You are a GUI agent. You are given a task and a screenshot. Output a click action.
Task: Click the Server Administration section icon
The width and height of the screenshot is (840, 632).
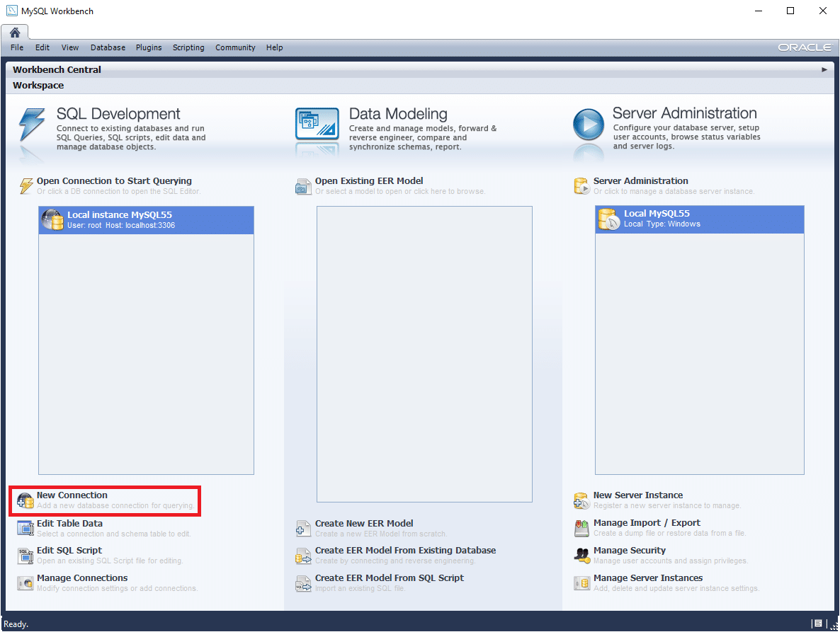pyautogui.click(x=581, y=185)
